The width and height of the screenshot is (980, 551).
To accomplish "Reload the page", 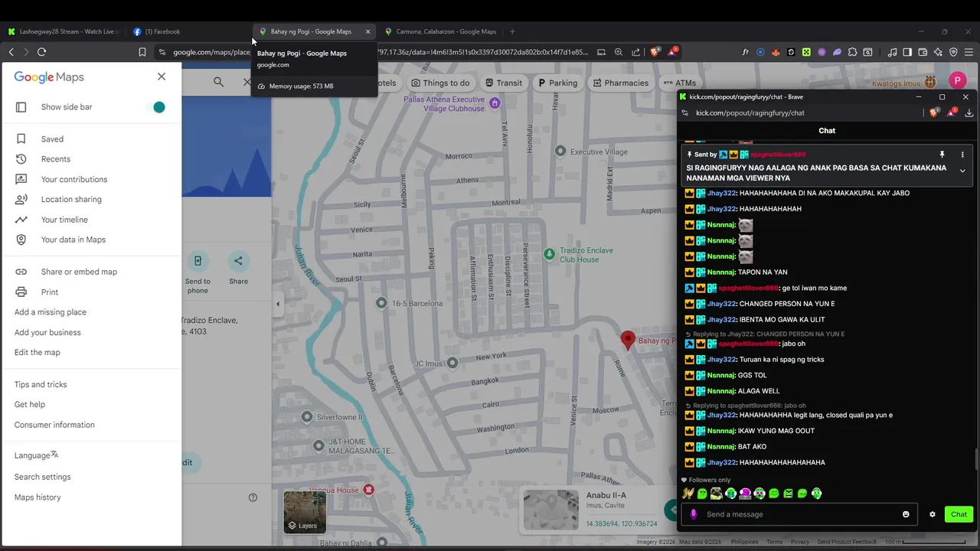I will pyautogui.click(x=41, y=52).
